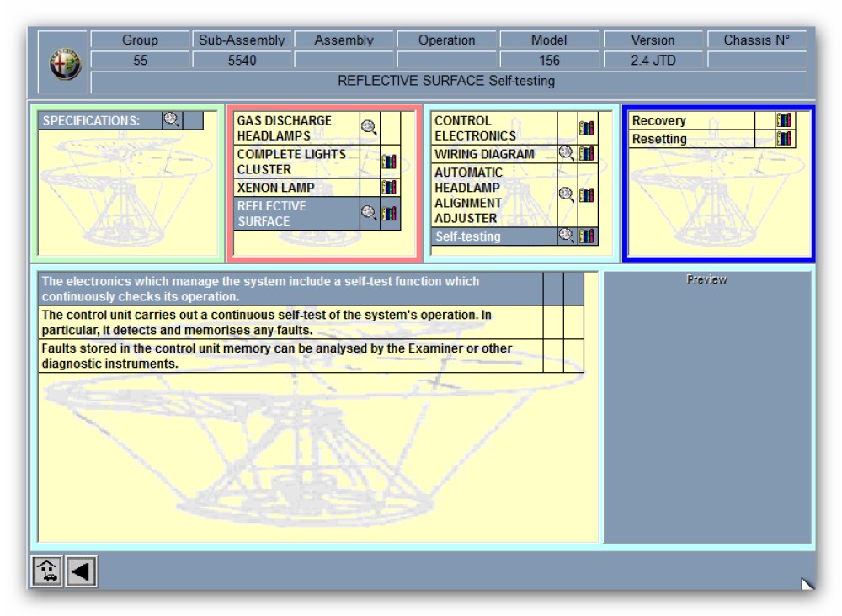Click the books icon beside Resetting
Viewport: 842px width, 616px height.
click(785, 139)
